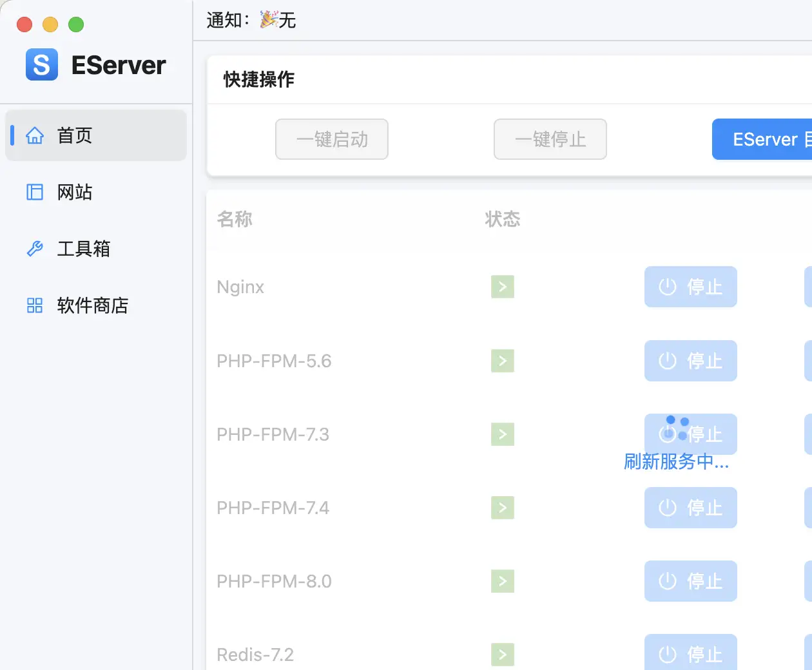This screenshot has width=812, height=670.
Task: Expand the green status chevron for PHP-FPM-8.0
Action: (x=503, y=581)
